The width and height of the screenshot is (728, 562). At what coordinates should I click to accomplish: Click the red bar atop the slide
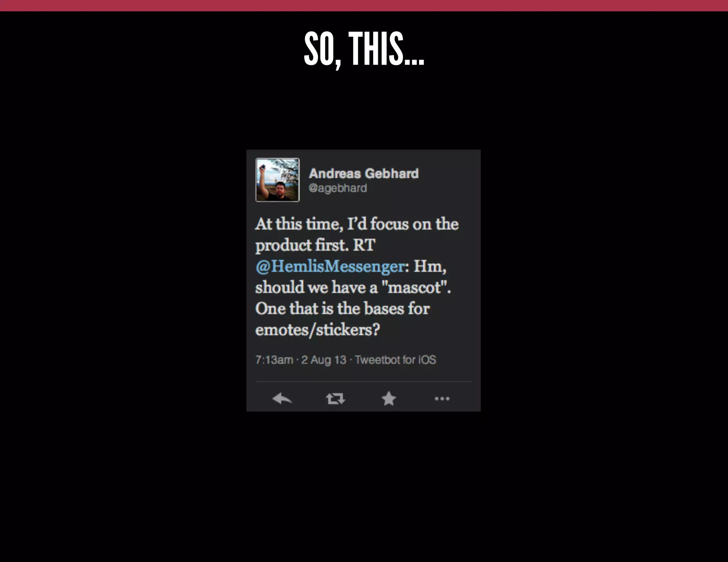(x=364, y=6)
